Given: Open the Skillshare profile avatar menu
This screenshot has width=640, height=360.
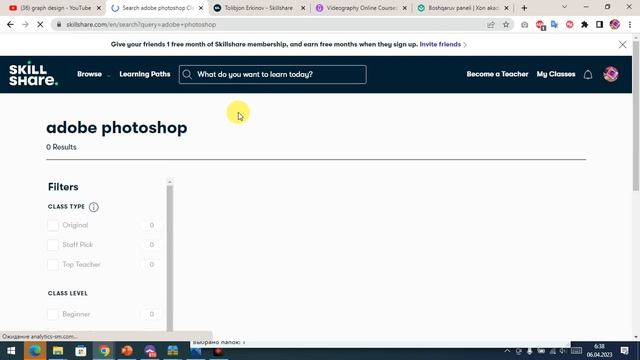Looking at the screenshot, I should 611,74.
